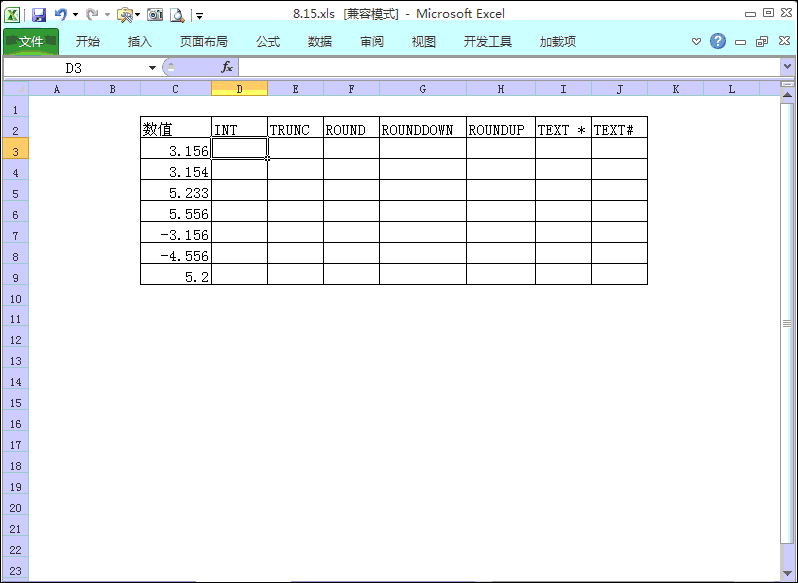Click the Excel application icon in title bar
Screen dimensions: 798x583
pos(12,14)
